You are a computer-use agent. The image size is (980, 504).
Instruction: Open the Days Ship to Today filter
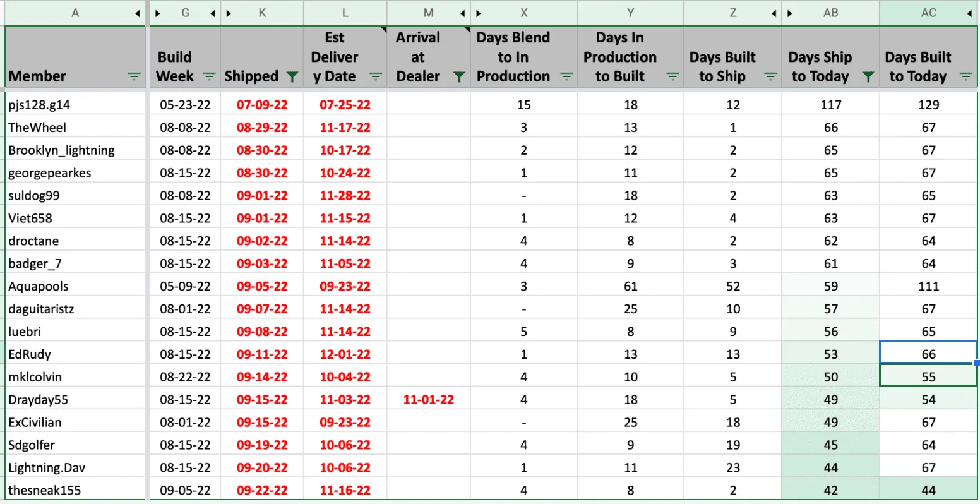click(868, 76)
